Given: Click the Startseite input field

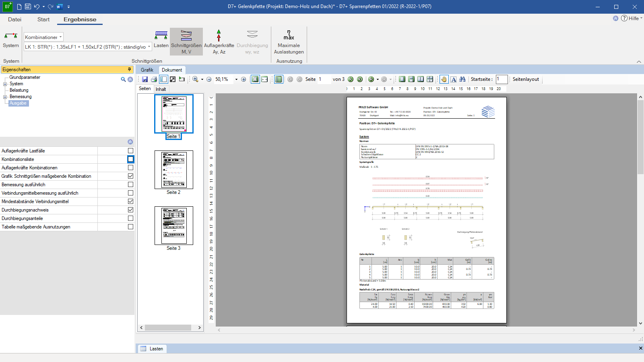Looking at the screenshot, I should click(502, 79).
